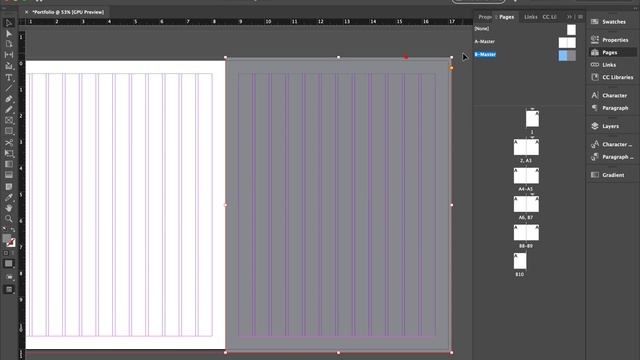Screen dimensions: 640x360
Task: Select the Gradient Swatch tool
Action: (x=9, y=164)
